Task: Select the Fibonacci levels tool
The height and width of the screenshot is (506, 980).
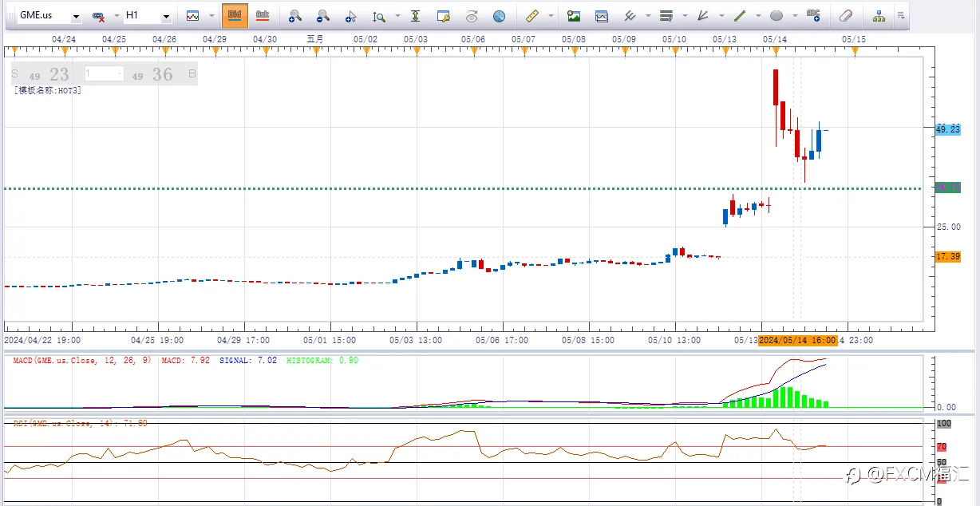Action: [x=666, y=16]
